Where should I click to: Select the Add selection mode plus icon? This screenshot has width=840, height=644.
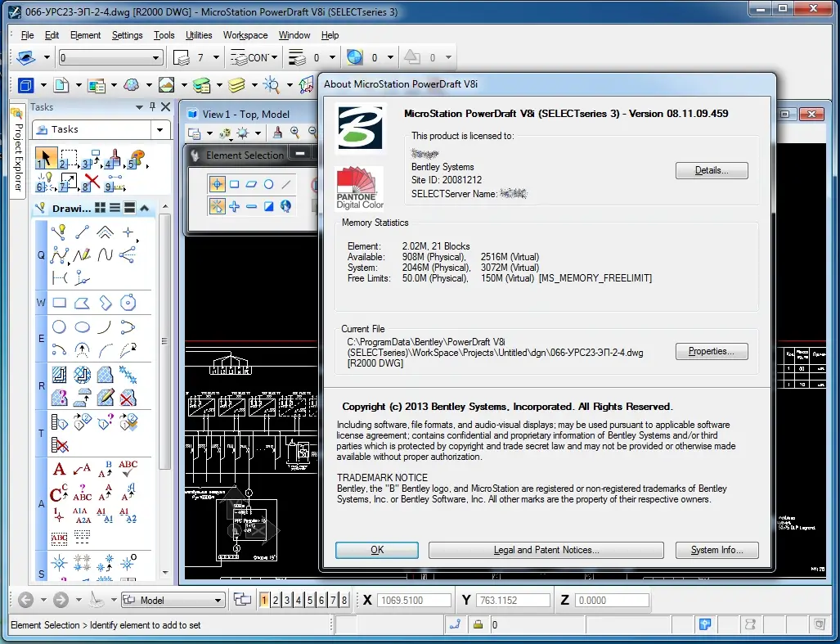pyautogui.click(x=234, y=206)
